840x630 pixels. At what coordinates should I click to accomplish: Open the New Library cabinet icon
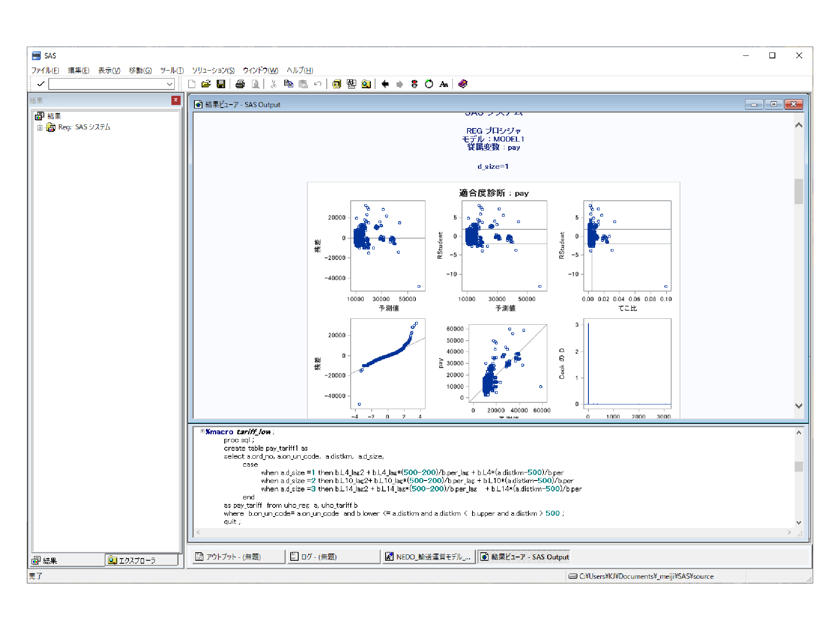click(x=336, y=84)
